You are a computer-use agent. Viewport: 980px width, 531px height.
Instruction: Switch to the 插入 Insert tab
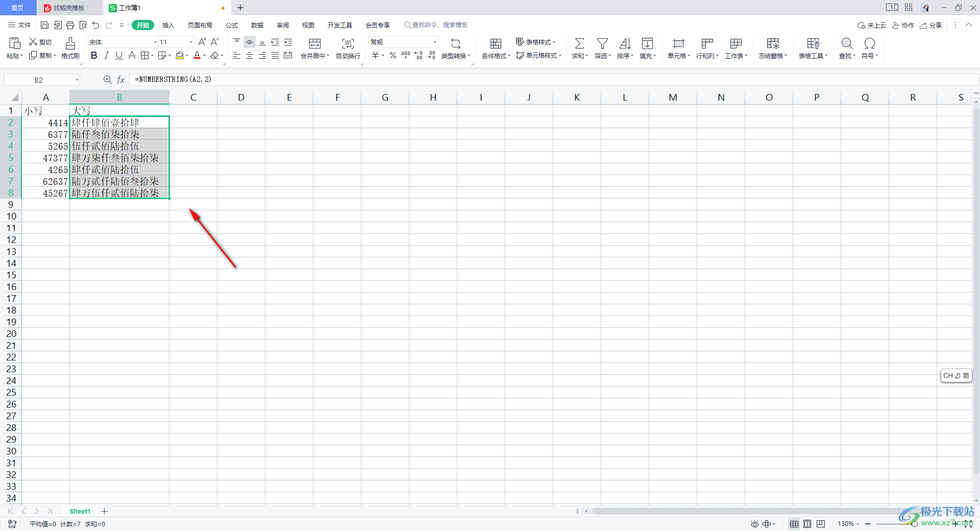click(168, 25)
